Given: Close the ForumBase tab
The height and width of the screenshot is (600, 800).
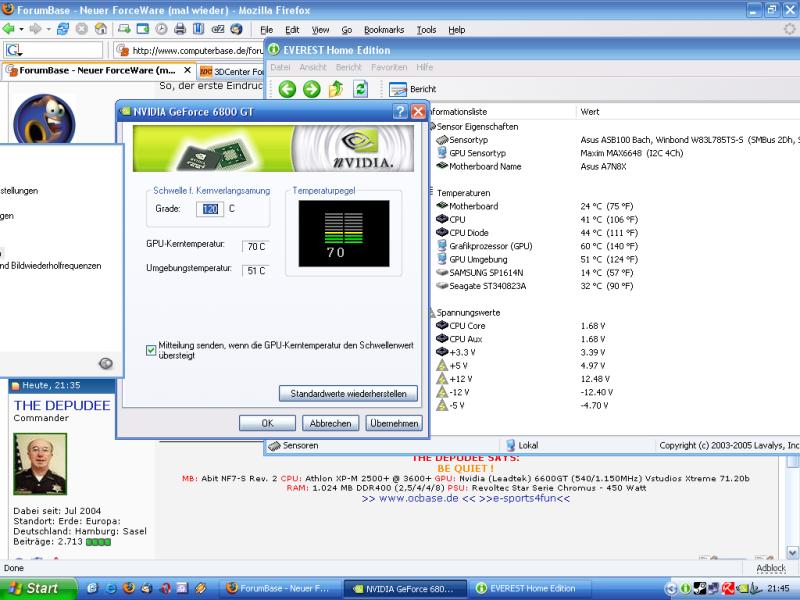Looking at the screenshot, I should point(187,70).
